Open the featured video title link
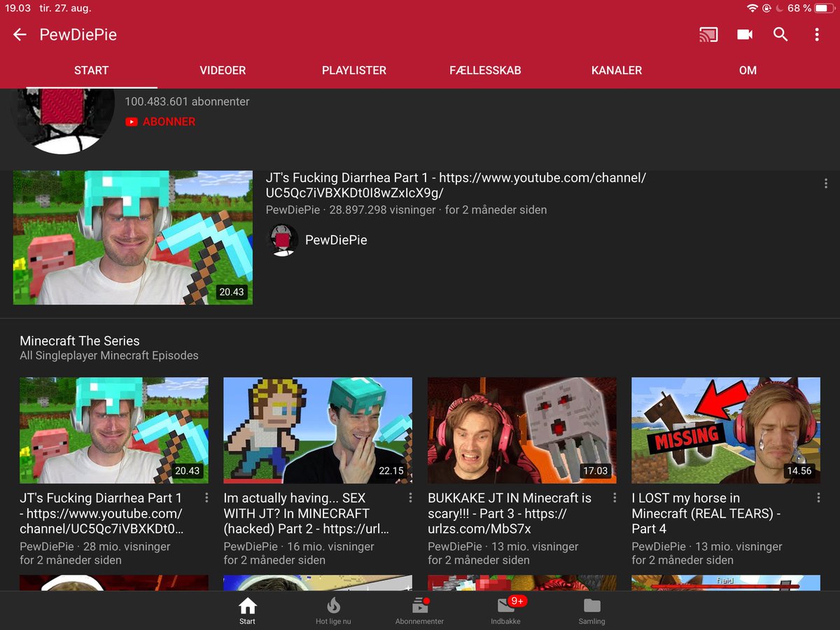 456,185
